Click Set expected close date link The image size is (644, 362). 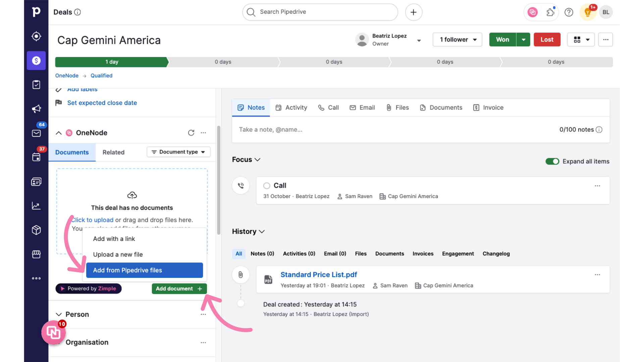tap(102, 103)
